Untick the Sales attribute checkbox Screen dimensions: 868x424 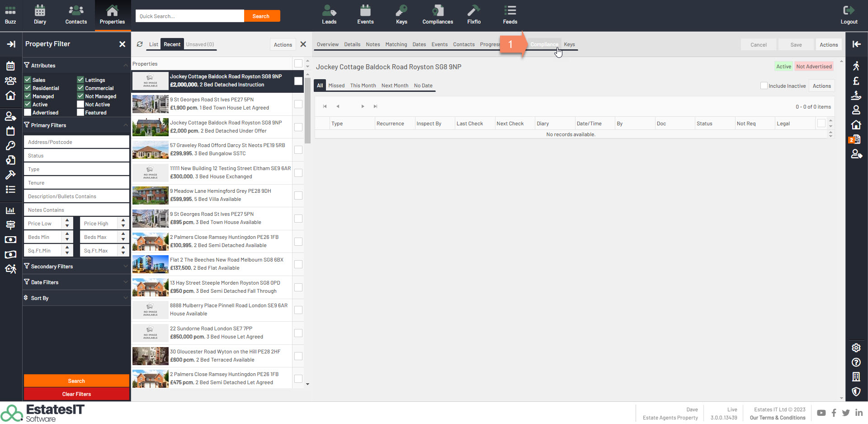(28, 80)
